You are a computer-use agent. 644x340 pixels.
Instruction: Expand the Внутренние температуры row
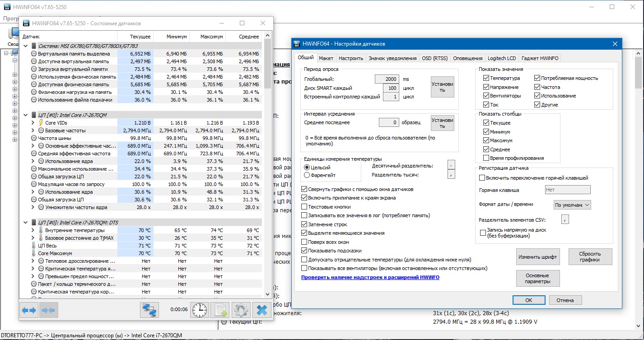point(33,230)
